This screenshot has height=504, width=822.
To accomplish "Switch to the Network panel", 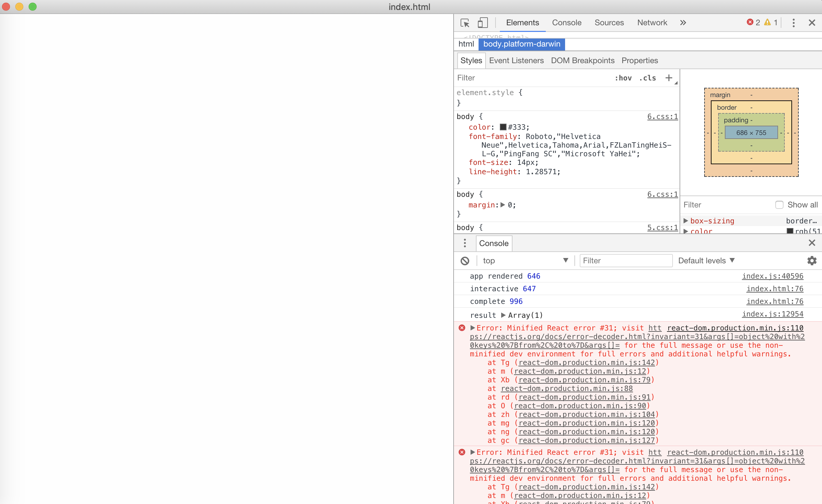I will [x=652, y=23].
